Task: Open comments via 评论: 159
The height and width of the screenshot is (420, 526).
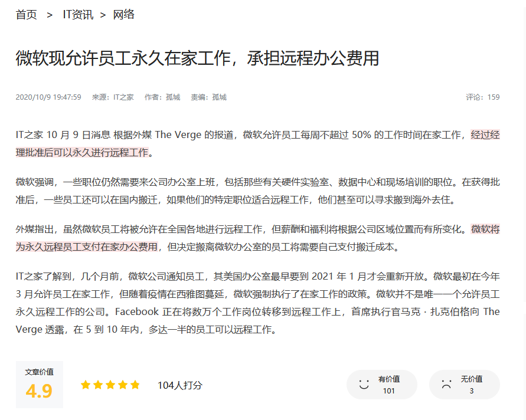Action: coord(483,97)
